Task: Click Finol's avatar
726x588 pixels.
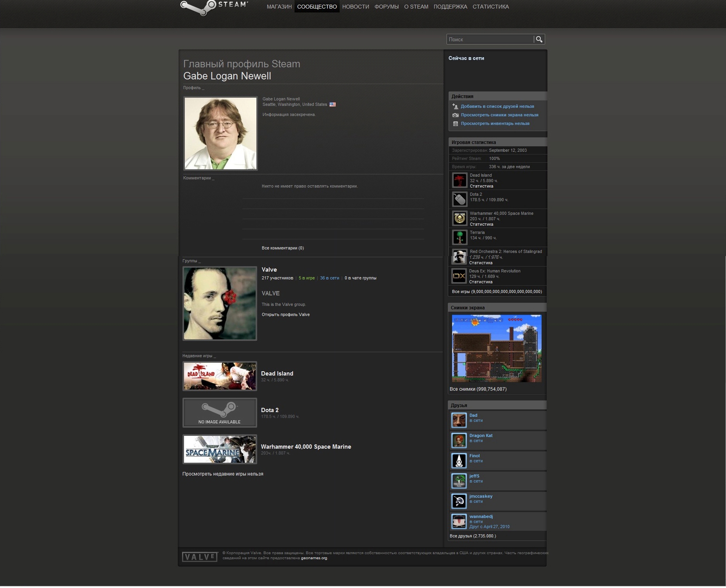Action: (x=459, y=461)
